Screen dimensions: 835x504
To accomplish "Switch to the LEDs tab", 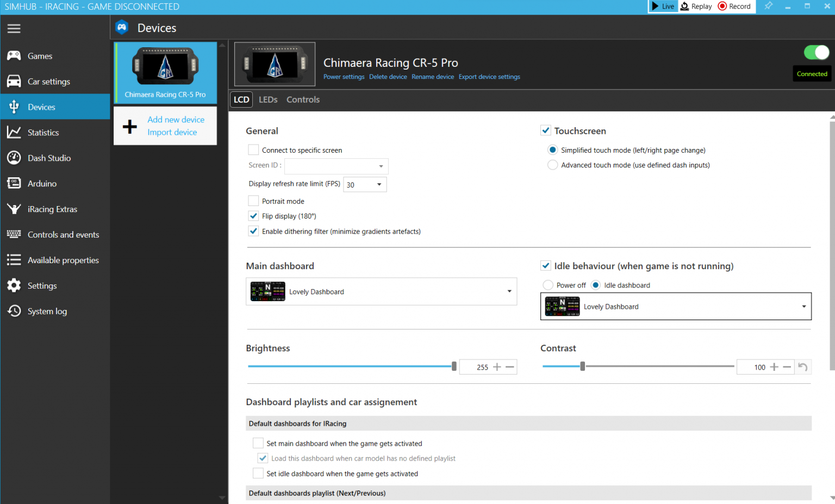I will 268,99.
